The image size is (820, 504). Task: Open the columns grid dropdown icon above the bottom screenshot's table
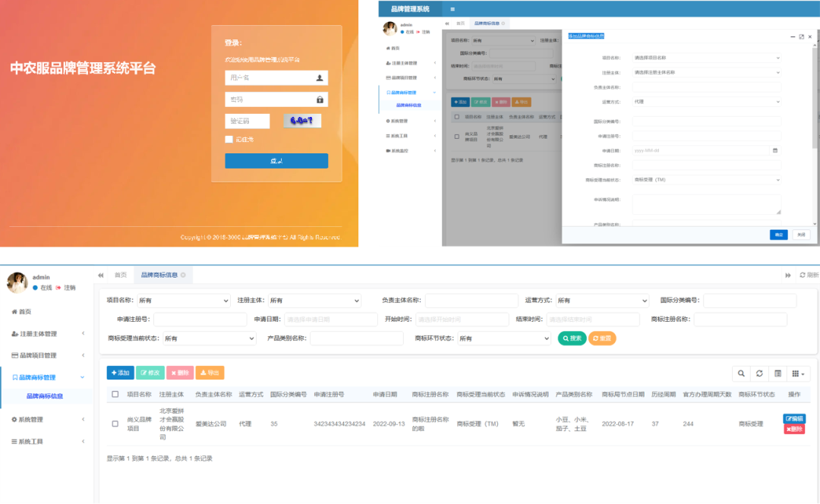pos(798,373)
